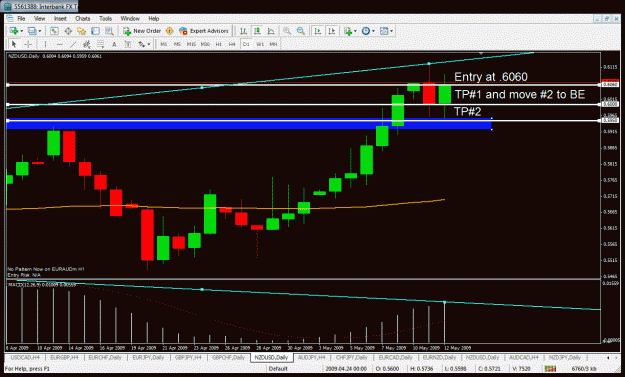The height and width of the screenshot is (377, 625).
Task: Toggle Line Chart display mode
Action: pyautogui.click(x=271, y=31)
